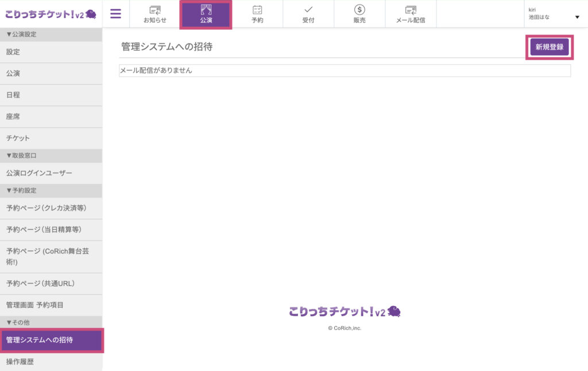Viewport: 588px width, 371px height.
Task: Click the footer こりっちチケット logo
Action: pyautogui.click(x=345, y=311)
